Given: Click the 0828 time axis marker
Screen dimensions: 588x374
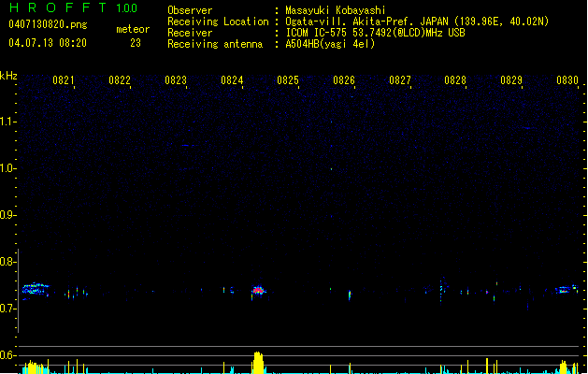Looking at the screenshot, I should pyautogui.click(x=455, y=80).
